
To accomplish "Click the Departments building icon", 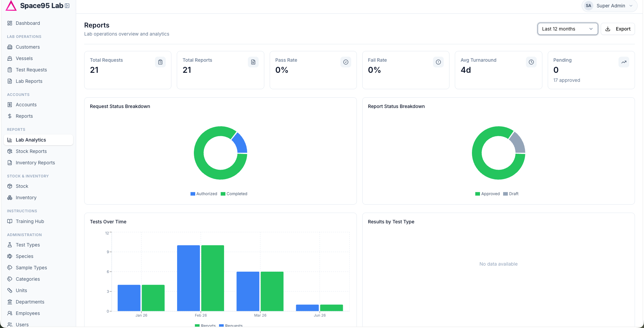I will (x=10, y=302).
